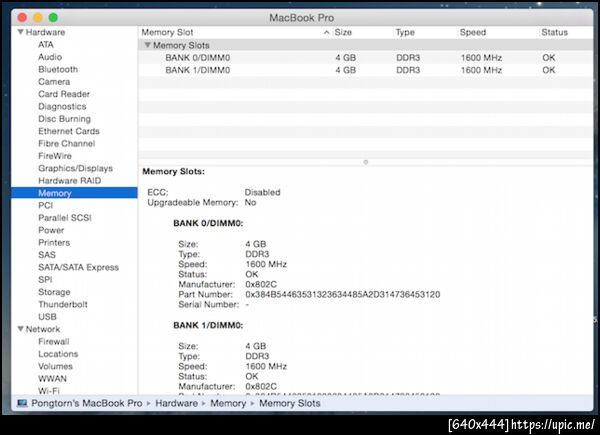Click the yellow minimize window button

click(x=38, y=18)
